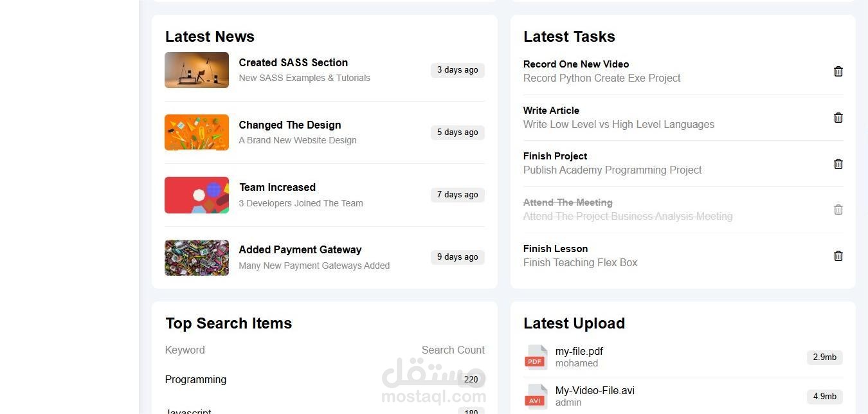The width and height of the screenshot is (868, 414).
Task: Select the Finish Lesson task title
Action: (x=556, y=249)
